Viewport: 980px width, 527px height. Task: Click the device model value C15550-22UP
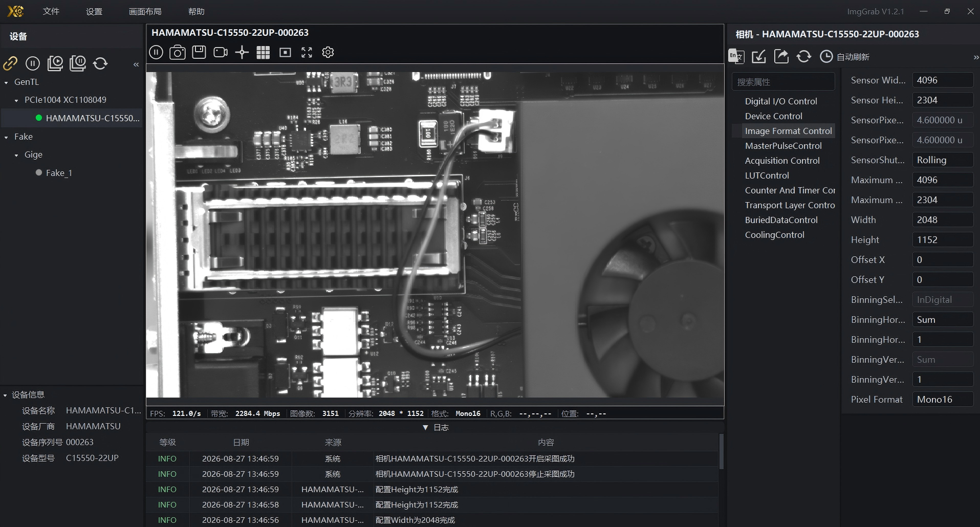(92, 458)
